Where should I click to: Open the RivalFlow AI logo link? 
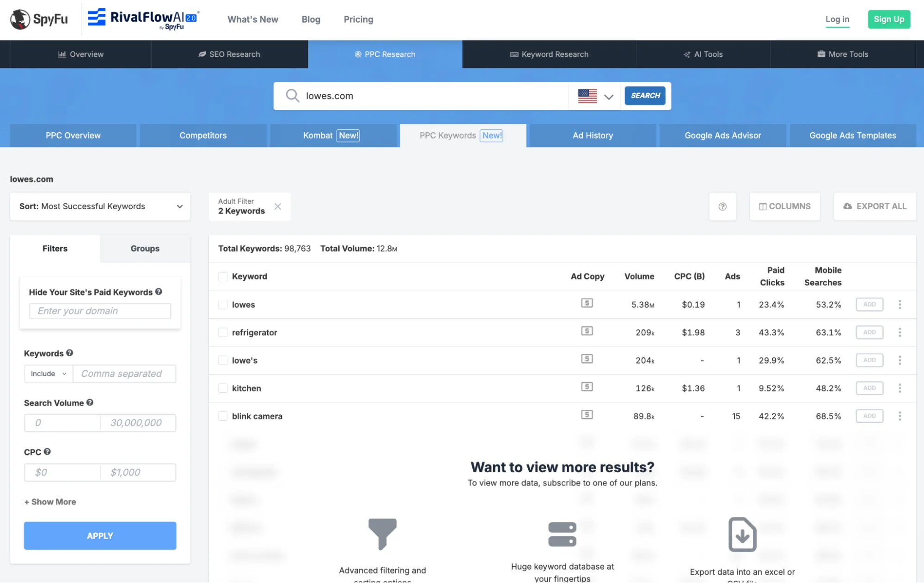pos(143,19)
